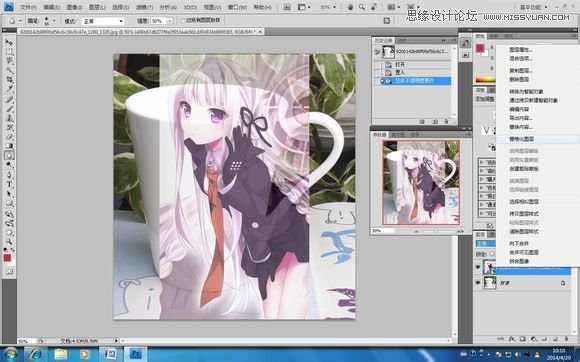Delete current state in History panel
580x362 pixels.
click(446, 121)
